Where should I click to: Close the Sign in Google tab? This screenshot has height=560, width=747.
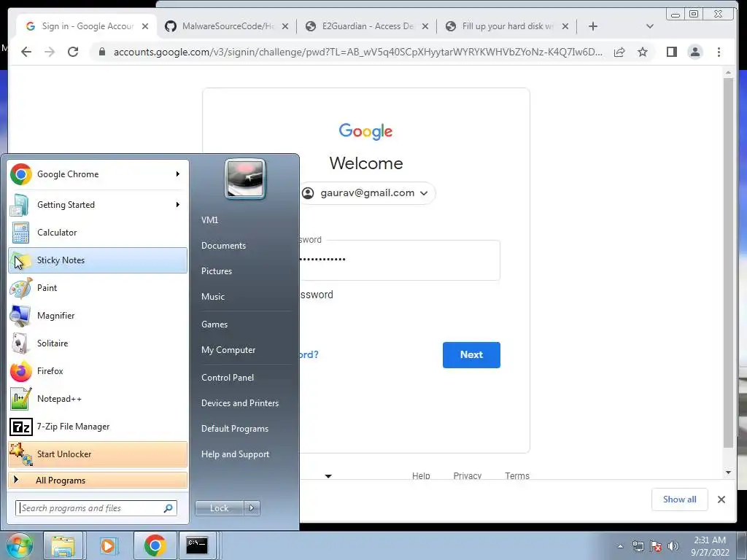point(145,26)
